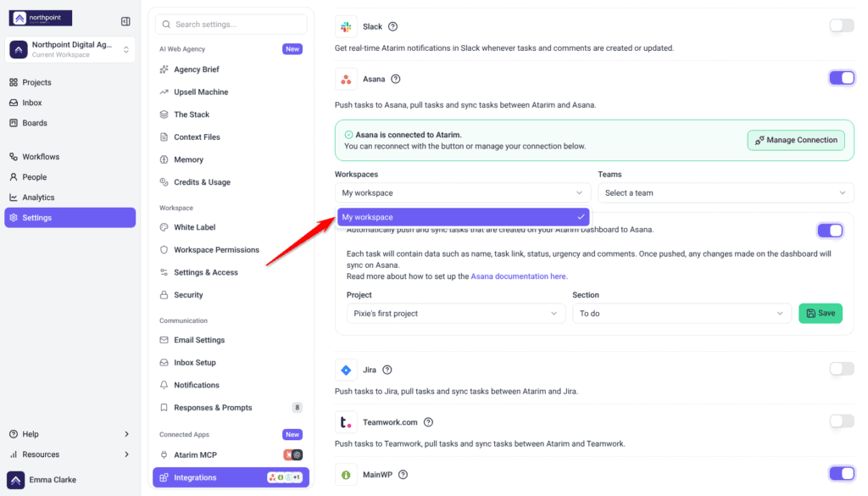Click the MainWP logo icon

pyautogui.click(x=346, y=475)
